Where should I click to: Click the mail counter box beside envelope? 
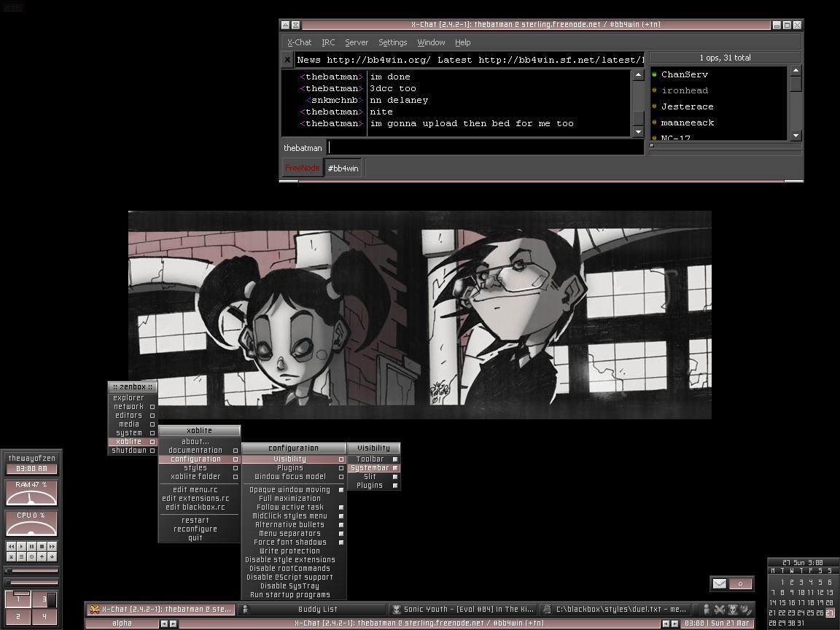740,583
